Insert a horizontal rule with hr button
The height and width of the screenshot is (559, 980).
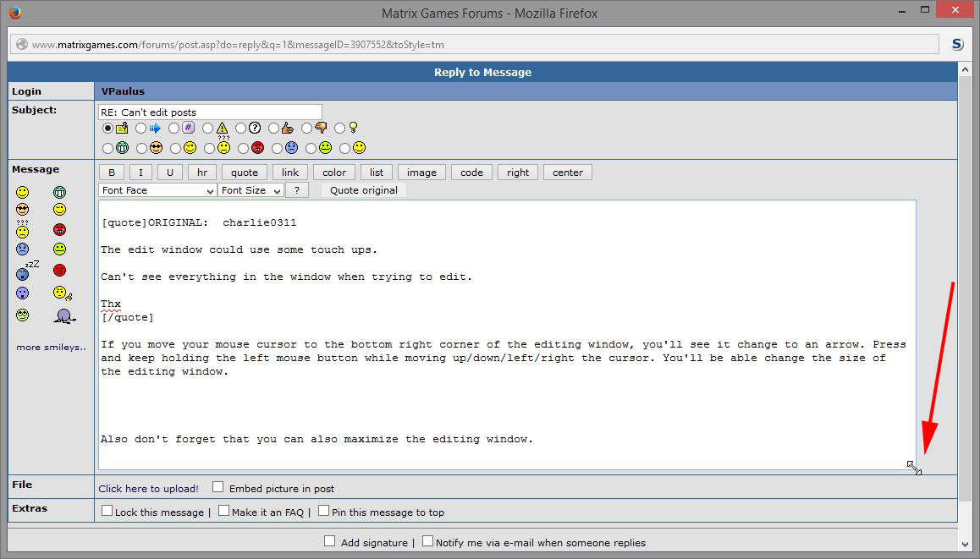tap(202, 173)
